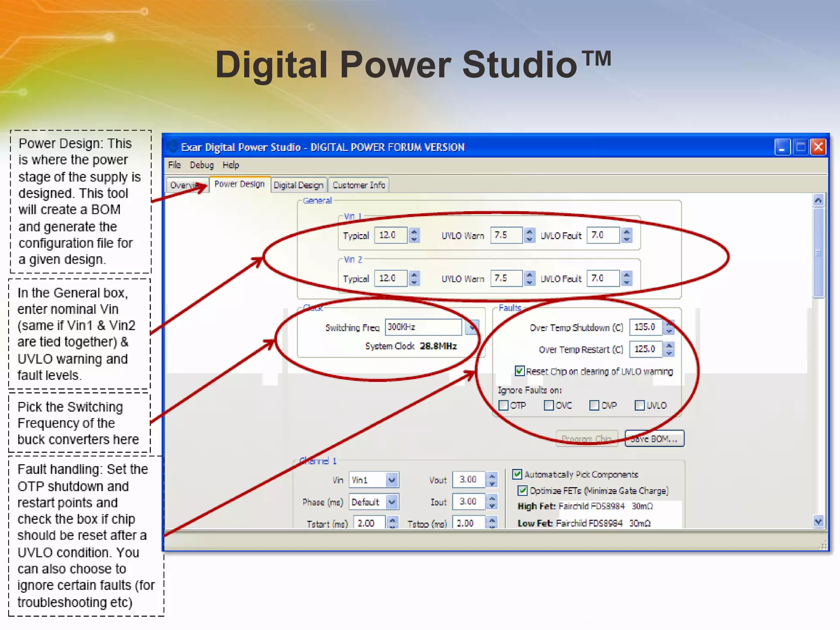Check the OTP ignore faults box

click(503, 405)
